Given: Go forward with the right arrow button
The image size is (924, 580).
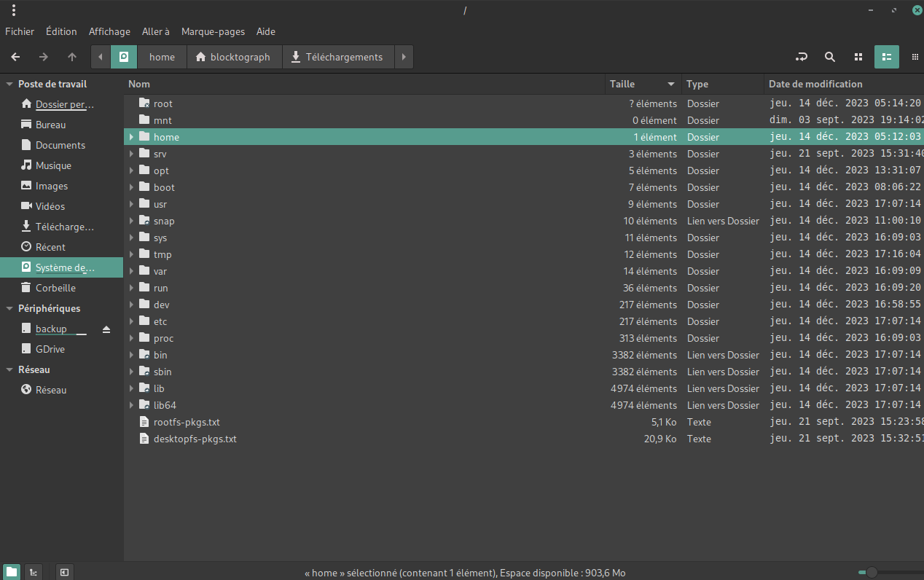Looking at the screenshot, I should pos(44,57).
